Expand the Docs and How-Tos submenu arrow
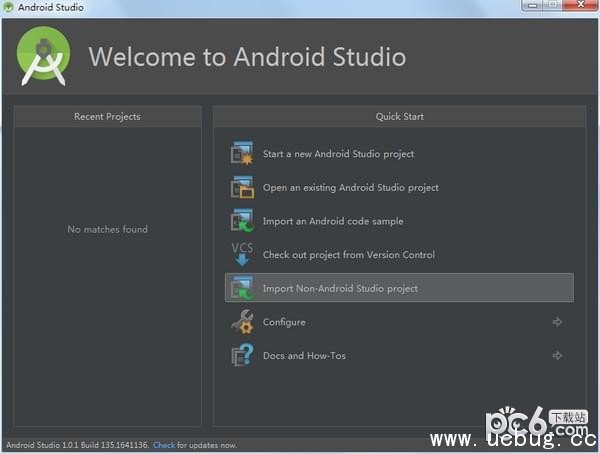 (x=557, y=356)
